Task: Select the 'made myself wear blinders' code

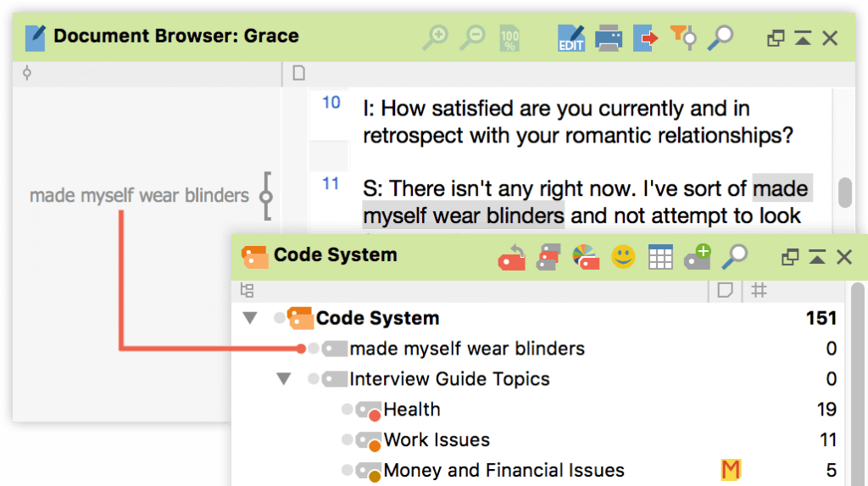Action: [467, 349]
